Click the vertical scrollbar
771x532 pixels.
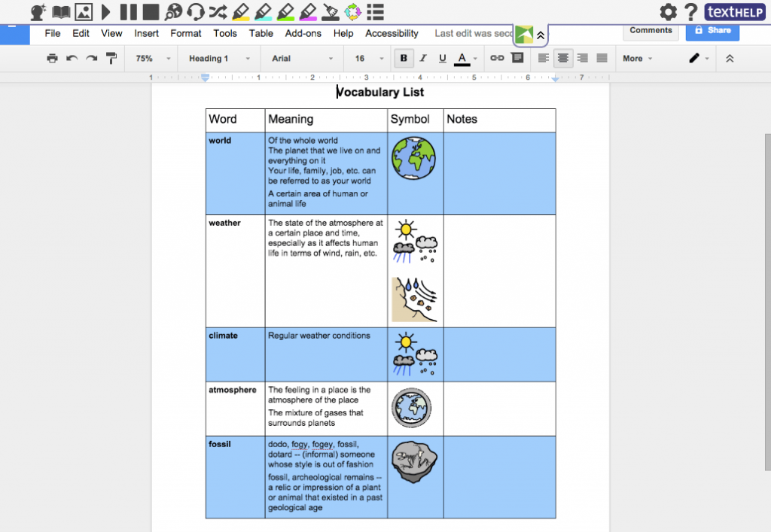coord(767,302)
